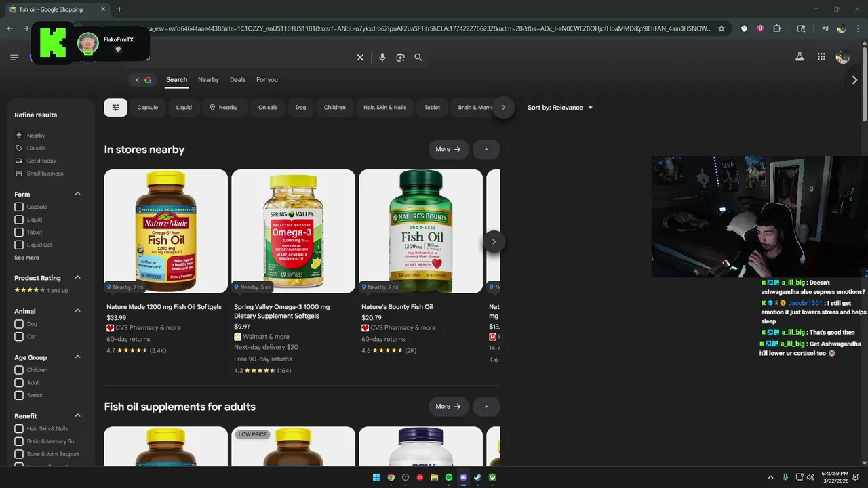Bookmark this page with star icon
Viewport: 868px width, 488px height.
pyautogui.click(x=722, y=28)
